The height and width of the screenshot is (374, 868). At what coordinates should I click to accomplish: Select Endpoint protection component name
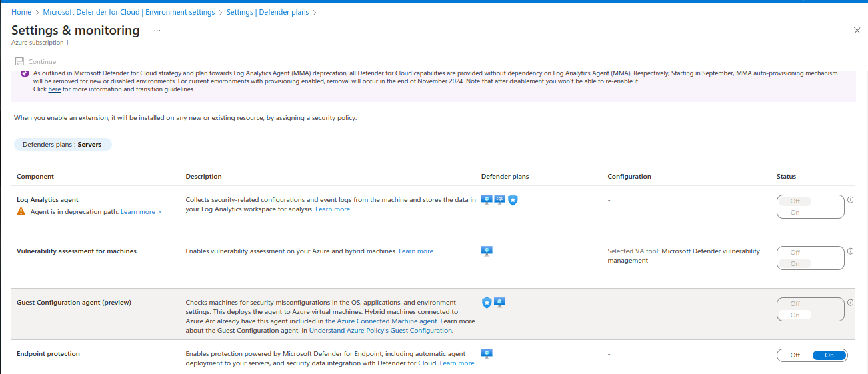48,354
